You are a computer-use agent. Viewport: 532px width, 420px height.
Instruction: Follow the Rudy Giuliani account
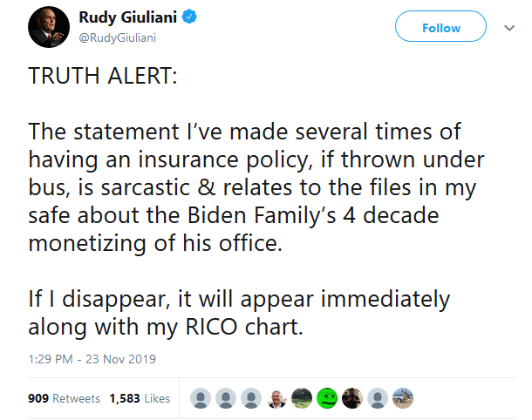click(x=440, y=26)
